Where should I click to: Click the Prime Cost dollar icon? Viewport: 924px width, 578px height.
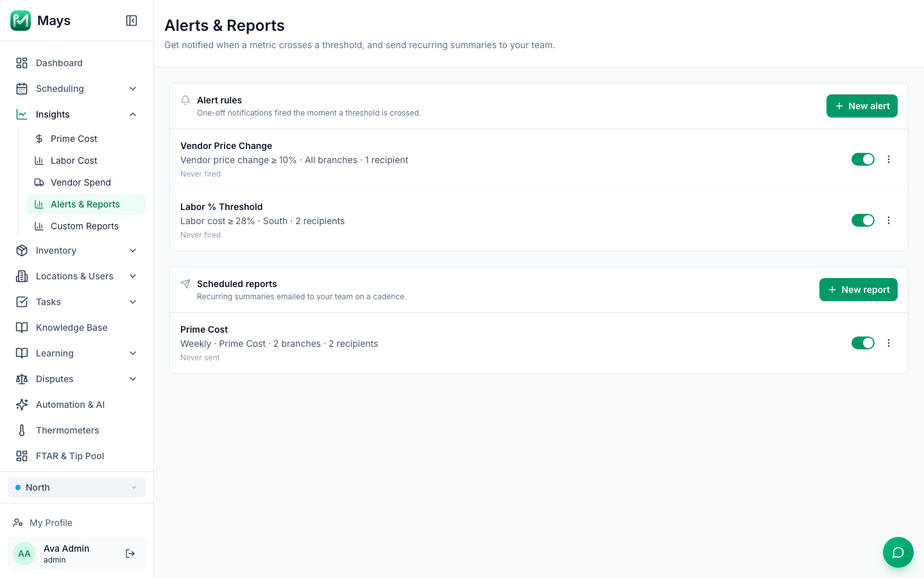(39, 139)
